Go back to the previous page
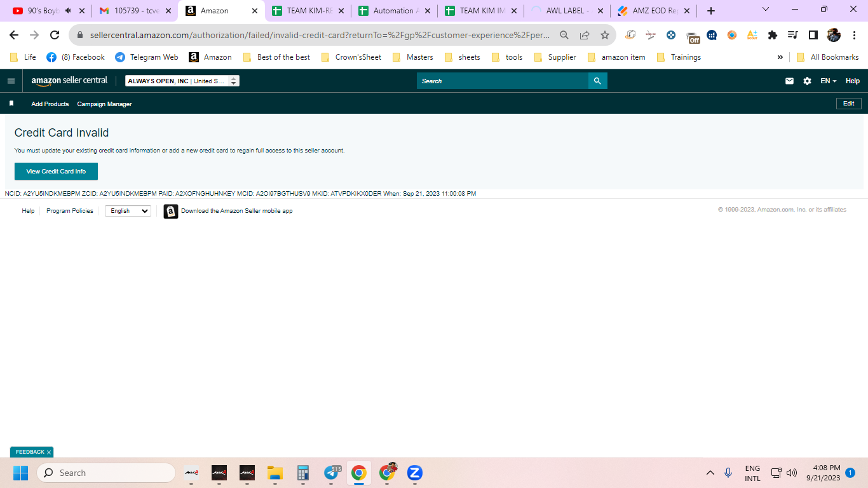This screenshot has width=868, height=488. 14,35
